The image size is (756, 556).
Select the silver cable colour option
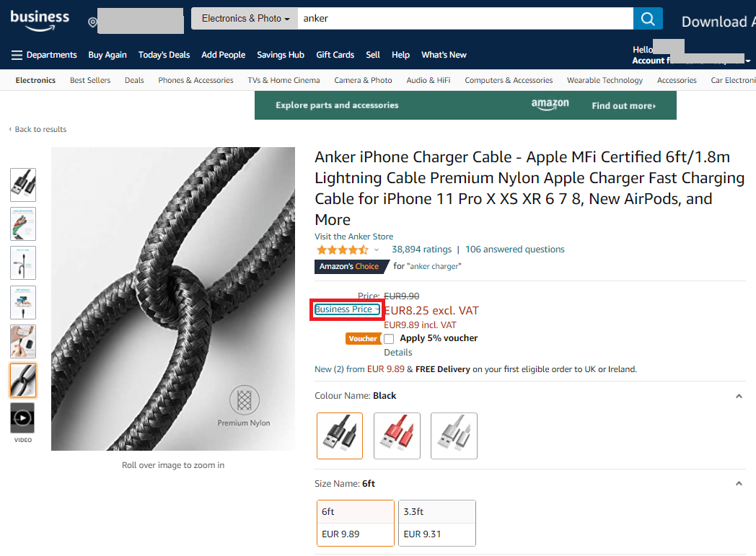tap(454, 436)
